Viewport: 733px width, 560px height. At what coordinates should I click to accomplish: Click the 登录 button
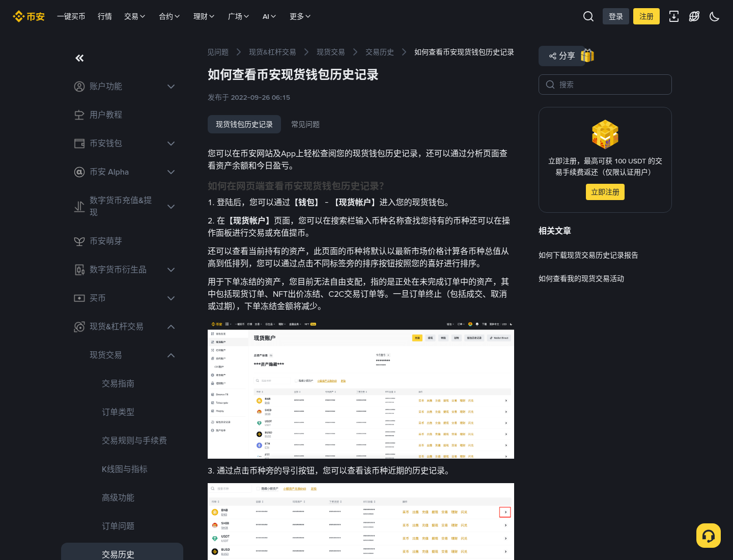click(x=616, y=16)
